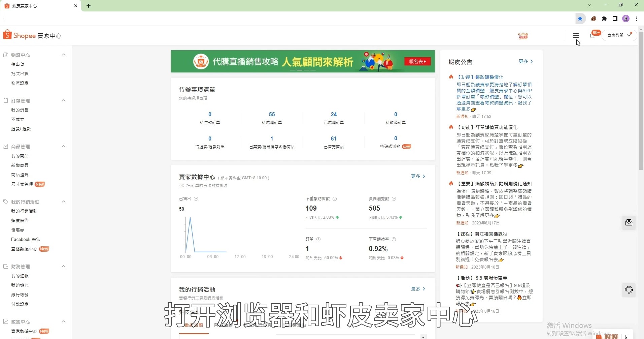Click the cookie extension icon

click(594, 19)
